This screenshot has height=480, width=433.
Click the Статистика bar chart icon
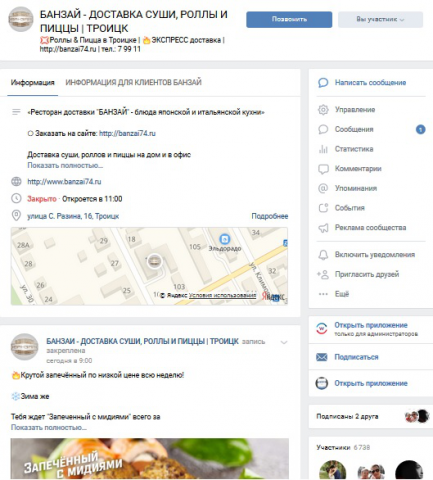coord(323,149)
